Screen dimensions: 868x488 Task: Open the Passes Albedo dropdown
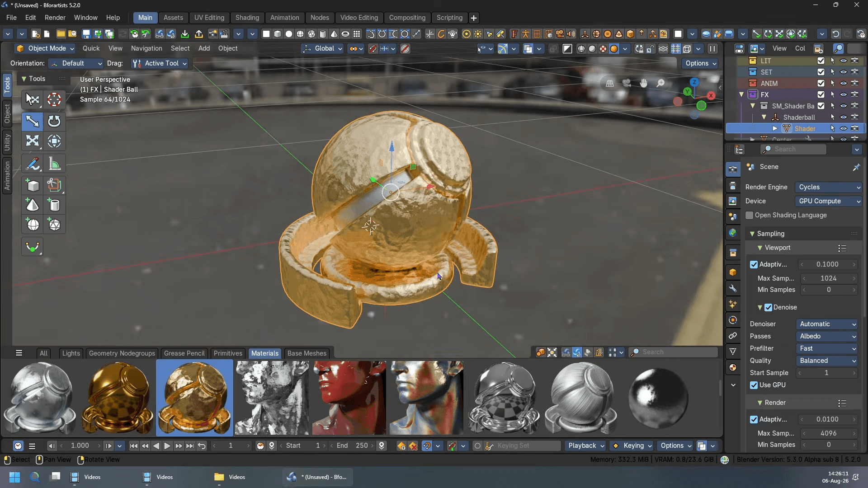pos(827,336)
